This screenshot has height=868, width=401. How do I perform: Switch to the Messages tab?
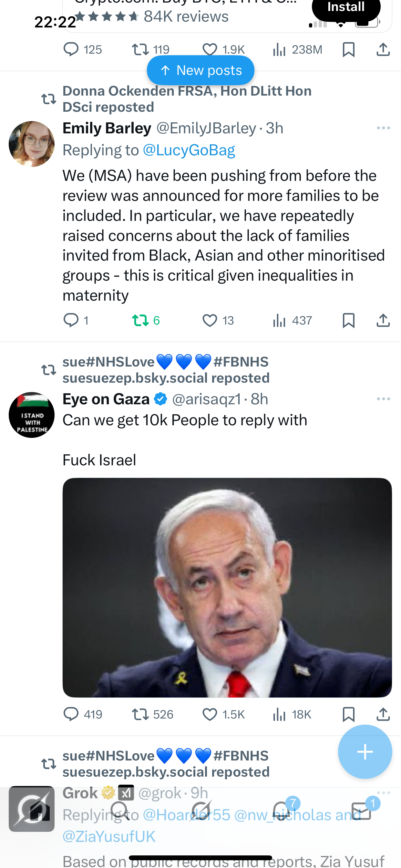pos(361,811)
